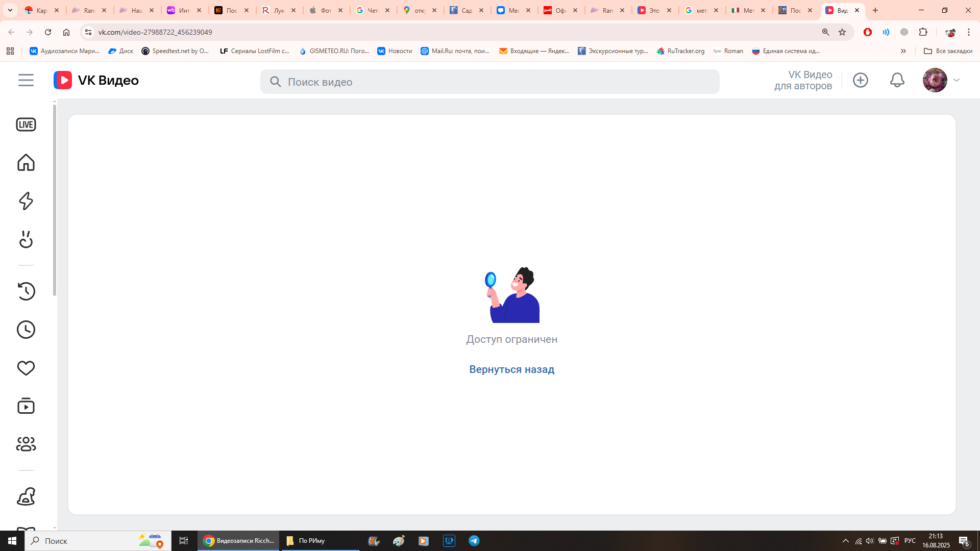Open site information icon in address bar
The width and height of the screenshot is (980, 551).
pos(88,32)
